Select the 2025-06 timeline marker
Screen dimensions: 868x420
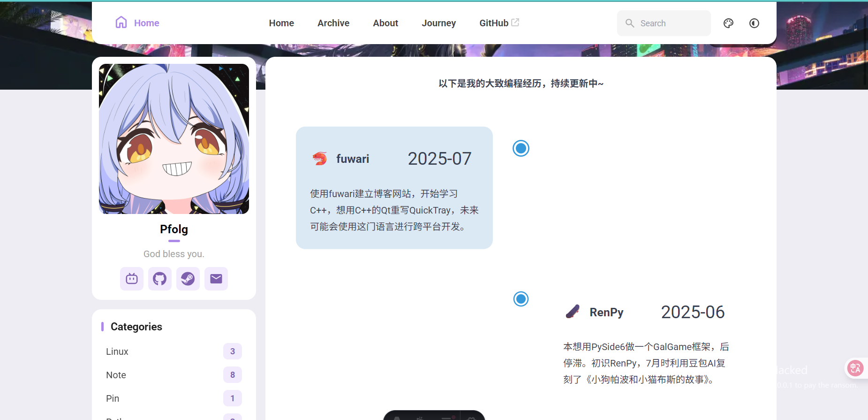(521, 299)
